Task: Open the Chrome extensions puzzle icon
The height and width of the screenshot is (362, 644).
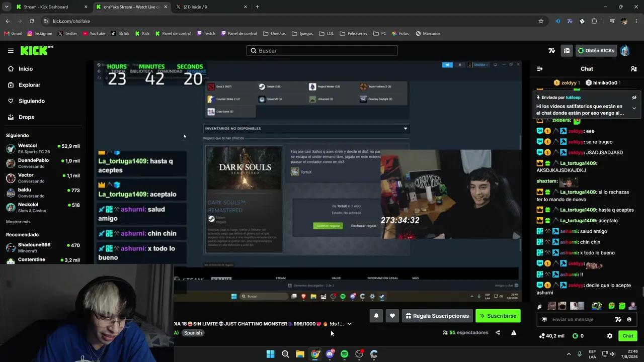Action: click(594, 21)
